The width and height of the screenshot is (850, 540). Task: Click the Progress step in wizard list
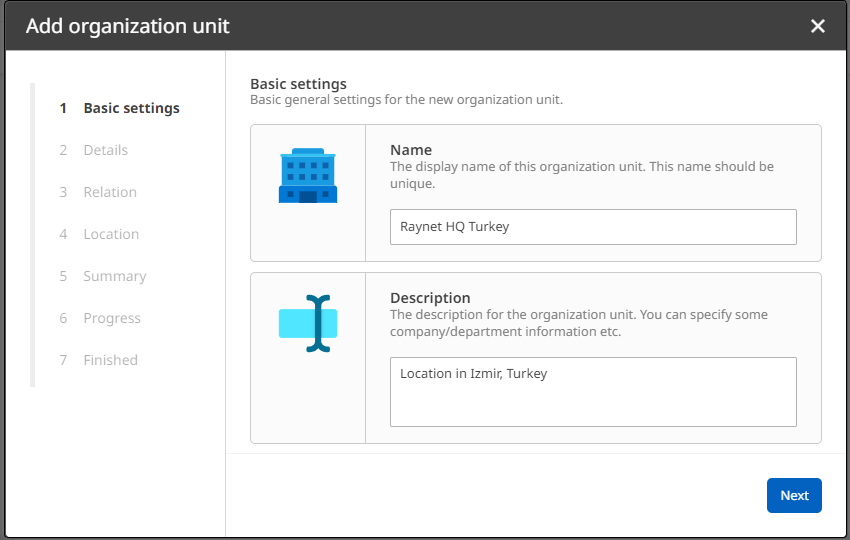pyautogui.click(x=112, y=318)
